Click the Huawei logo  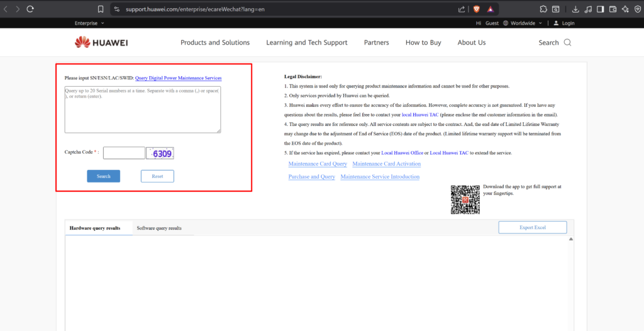point(101,42)
